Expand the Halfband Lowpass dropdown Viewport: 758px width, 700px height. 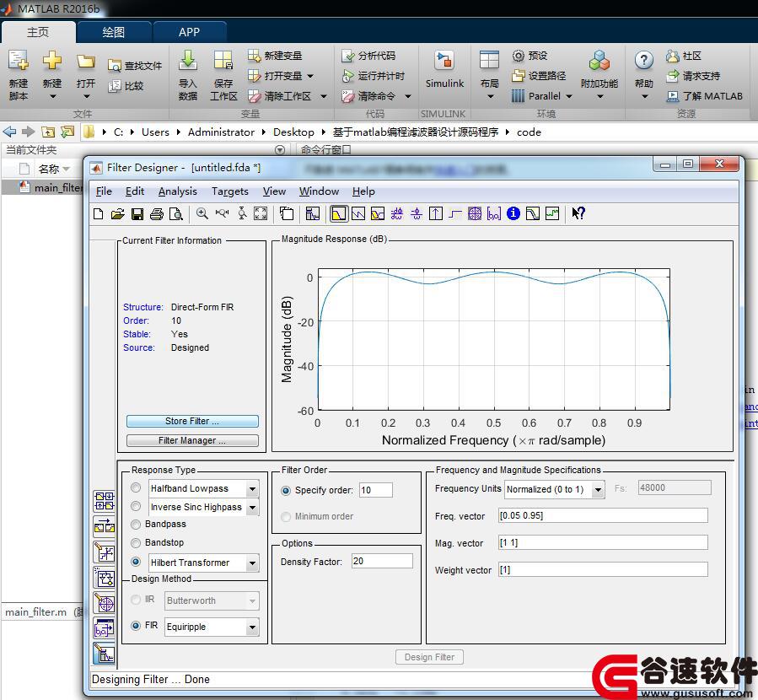tap(252, 489)
